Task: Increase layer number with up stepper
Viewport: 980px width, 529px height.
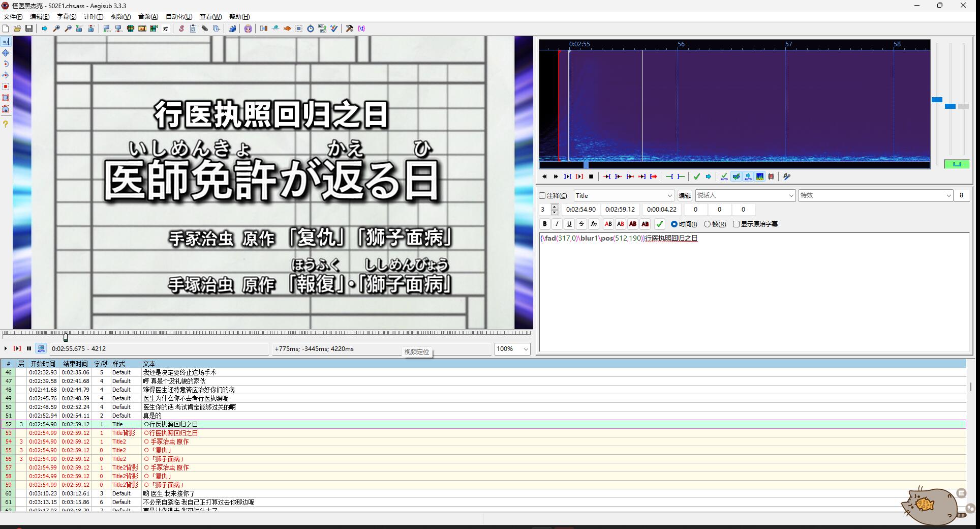Action: [x=555, y=207]
